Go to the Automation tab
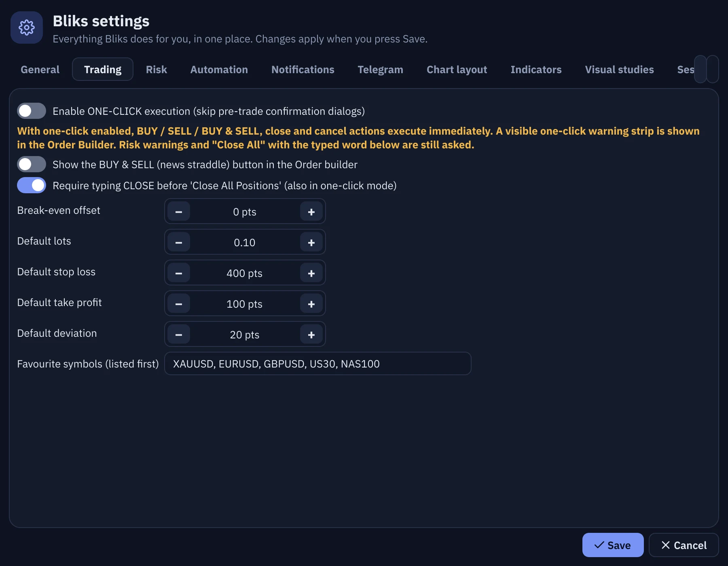 click(x=219, y=70)
